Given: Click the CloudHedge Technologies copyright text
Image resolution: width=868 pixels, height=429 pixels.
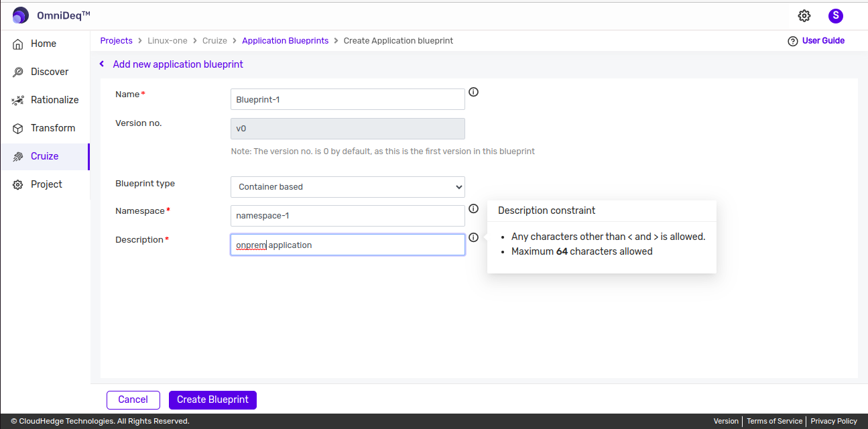Looking at the screenshot, I should pos(100,421).
